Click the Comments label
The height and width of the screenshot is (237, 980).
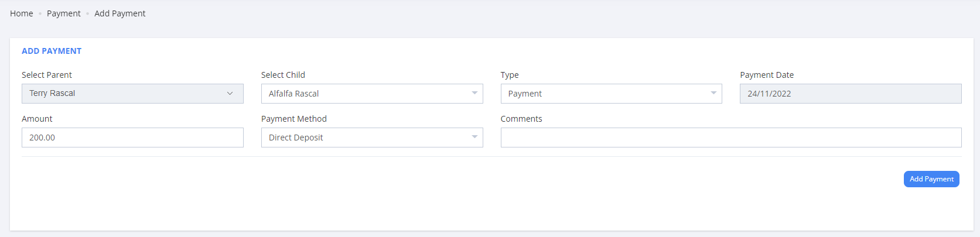521,119
